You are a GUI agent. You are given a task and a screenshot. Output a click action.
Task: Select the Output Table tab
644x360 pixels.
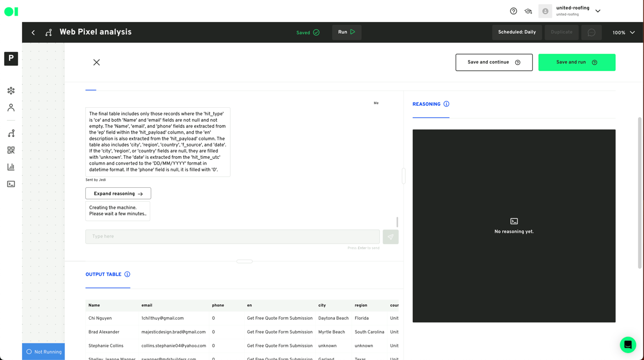104,275
